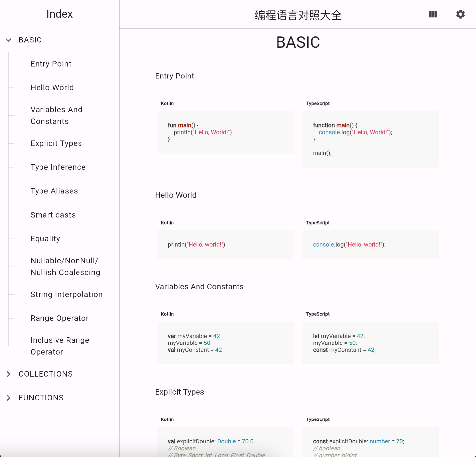The height and width of the screenshot is (457, 476).
Task: Open settings gear icon
Action: [460, 14]
